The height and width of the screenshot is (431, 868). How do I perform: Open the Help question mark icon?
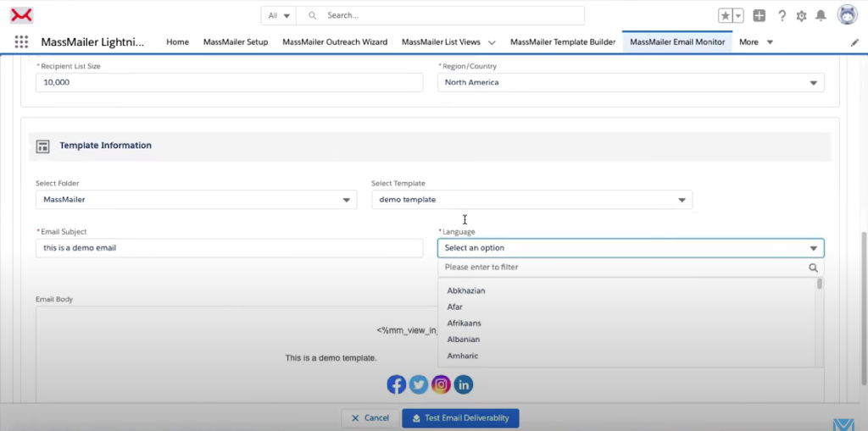point(782,16)
